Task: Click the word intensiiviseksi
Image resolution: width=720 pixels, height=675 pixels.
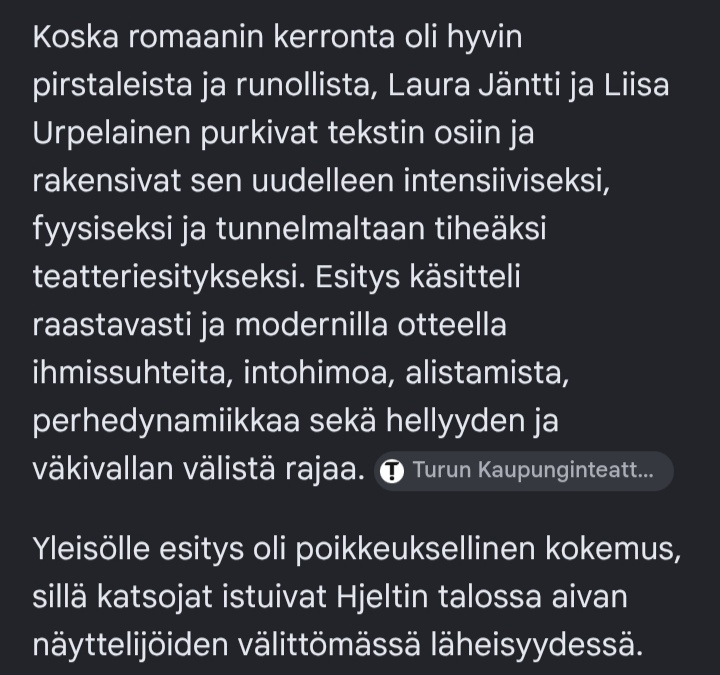Action: point(506,181)
